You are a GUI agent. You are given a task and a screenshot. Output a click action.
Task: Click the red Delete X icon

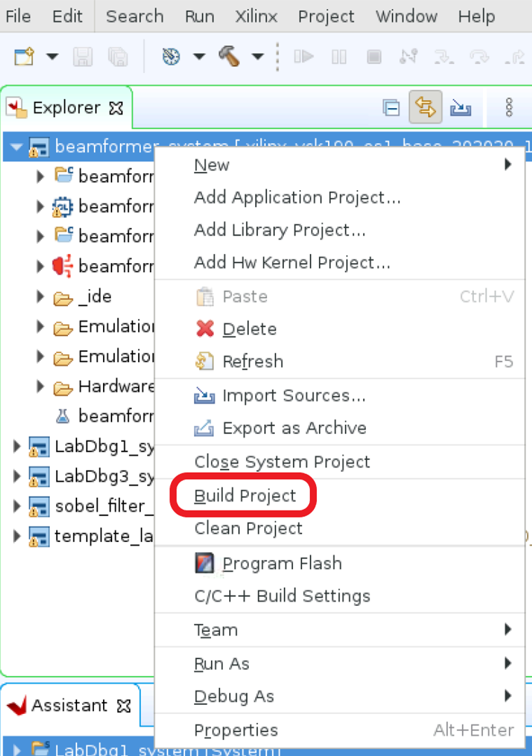[205, 329]
